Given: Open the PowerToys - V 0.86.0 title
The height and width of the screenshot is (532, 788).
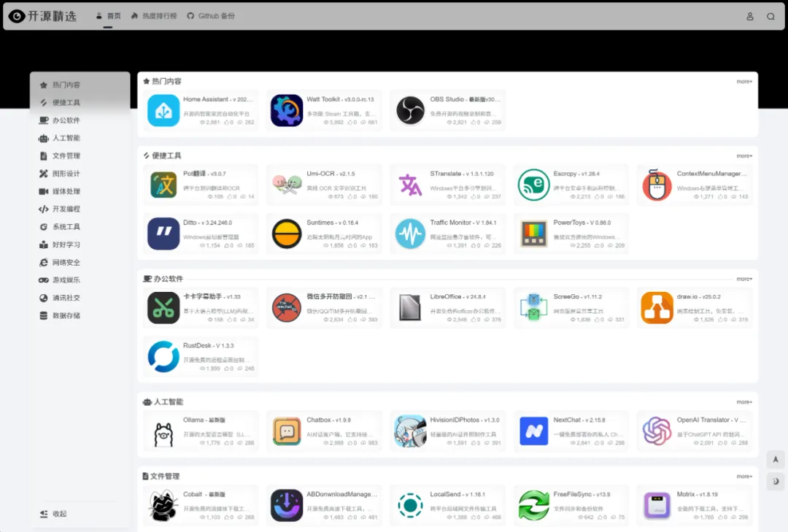Looking at the screenshot, I should [582, 223].
